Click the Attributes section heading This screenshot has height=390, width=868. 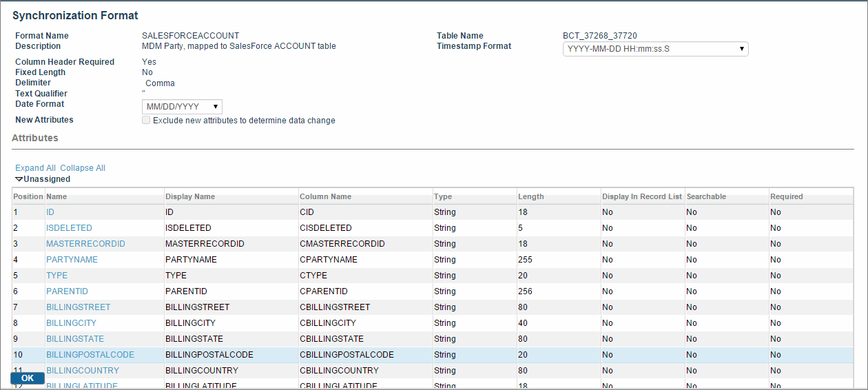click(35, 138)
